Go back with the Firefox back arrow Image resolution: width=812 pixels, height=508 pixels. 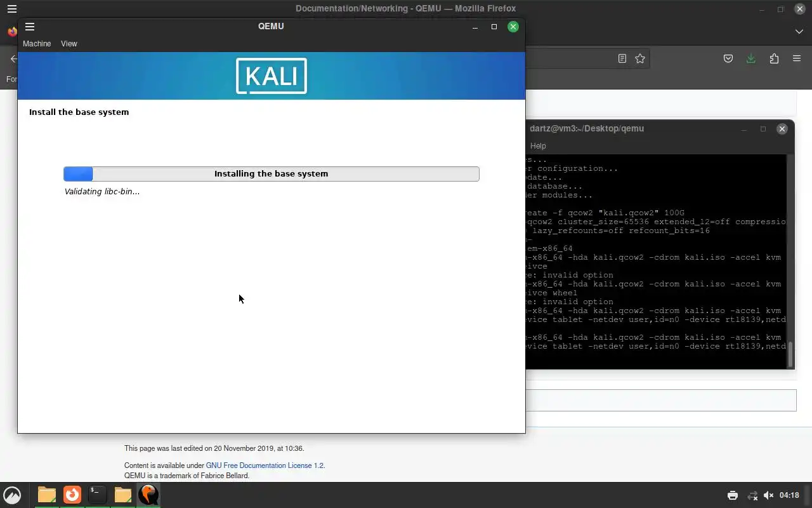[x=13, y=58]
